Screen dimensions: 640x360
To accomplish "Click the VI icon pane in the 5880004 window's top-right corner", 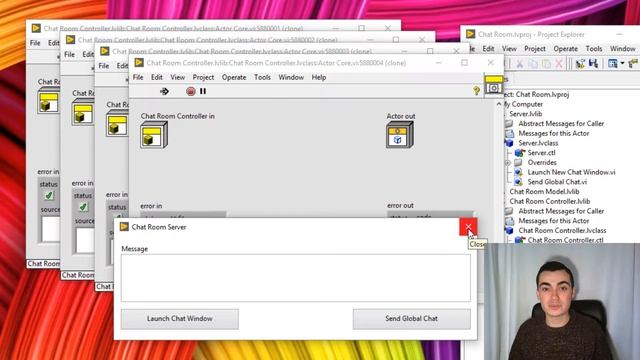I will pyautogui.click(x=493, y=85).
